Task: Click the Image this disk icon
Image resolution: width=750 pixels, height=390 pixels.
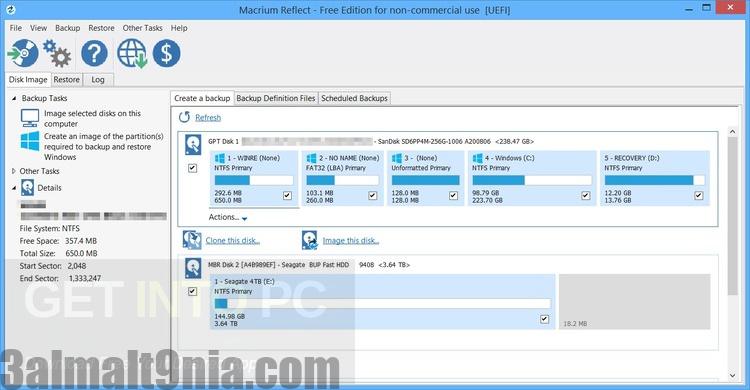Action: [309, 240]
